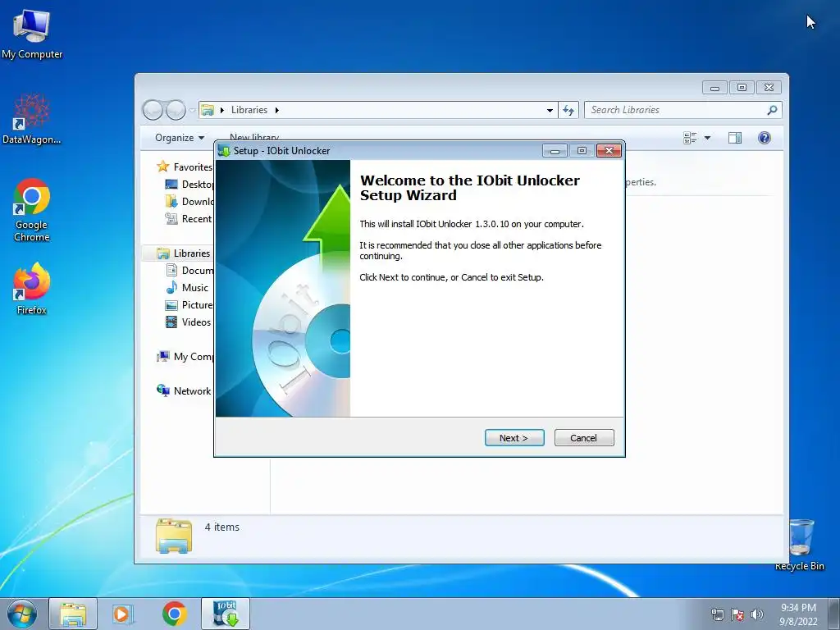Screen dimensions: 840x630
Task: Open address bar history dropdown arrow
Action: coord(550,110)
